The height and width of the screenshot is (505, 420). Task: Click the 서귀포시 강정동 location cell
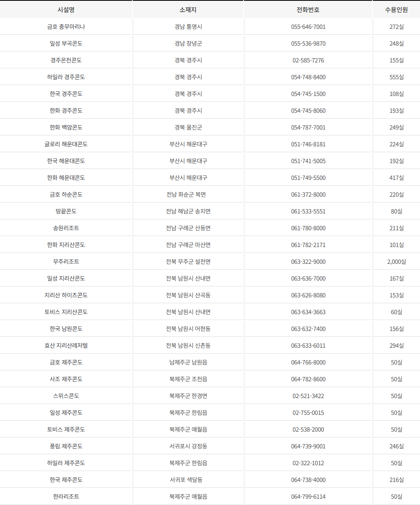pos(188,446)
